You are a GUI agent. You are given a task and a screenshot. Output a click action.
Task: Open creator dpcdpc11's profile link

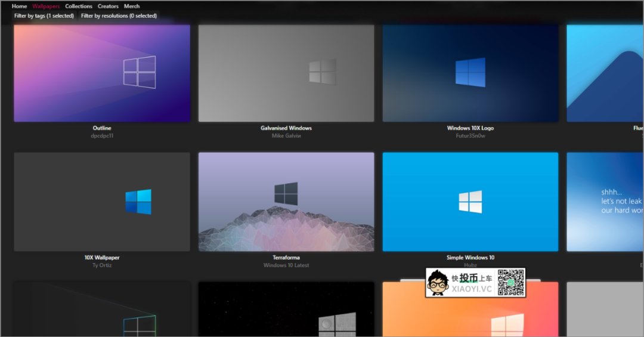pyautogui.click(x=102, y=136)
